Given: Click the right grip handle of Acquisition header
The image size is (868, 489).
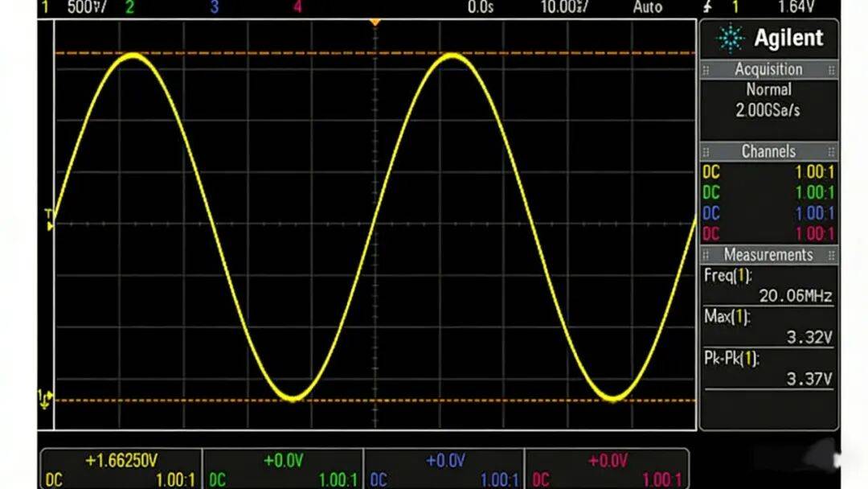Looking at the screenshot, I should pyautogui.click(x=832, y=70).
